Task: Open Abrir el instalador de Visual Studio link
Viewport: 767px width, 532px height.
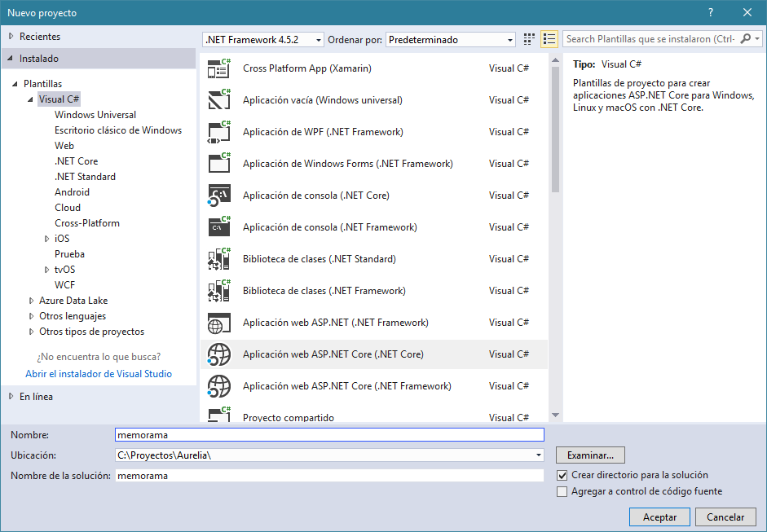Action: pos(99,374)
